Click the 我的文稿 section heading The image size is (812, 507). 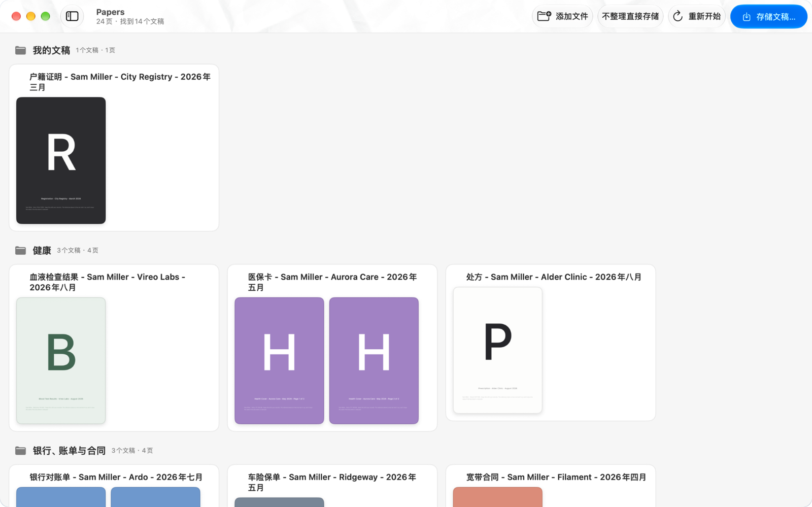[x=51, y=50]
